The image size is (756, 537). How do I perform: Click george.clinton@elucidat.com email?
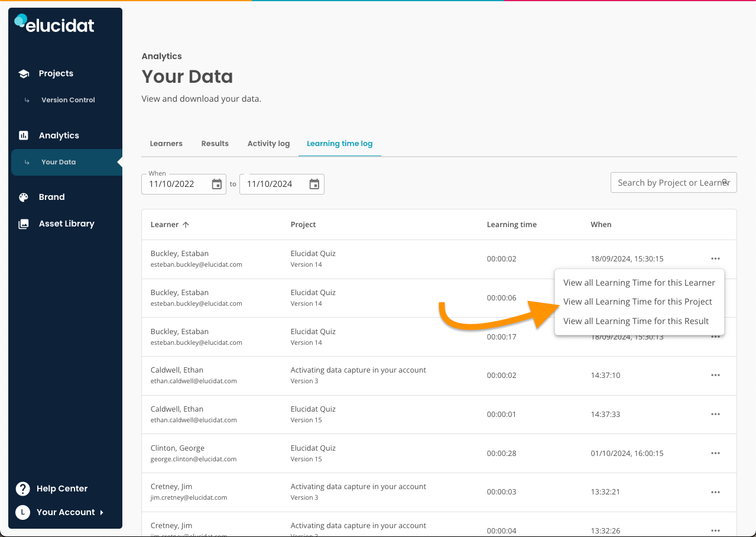(x=194, y=459)
